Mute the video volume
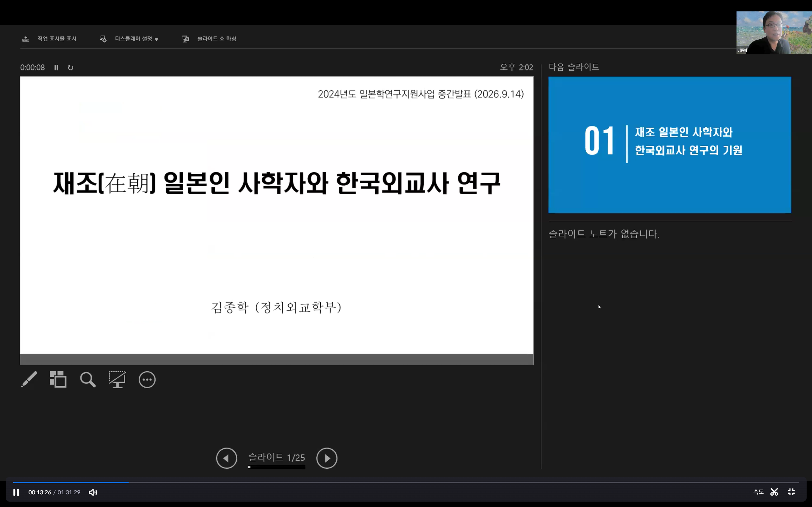This screenshot has width=812, height=507. 93,492
